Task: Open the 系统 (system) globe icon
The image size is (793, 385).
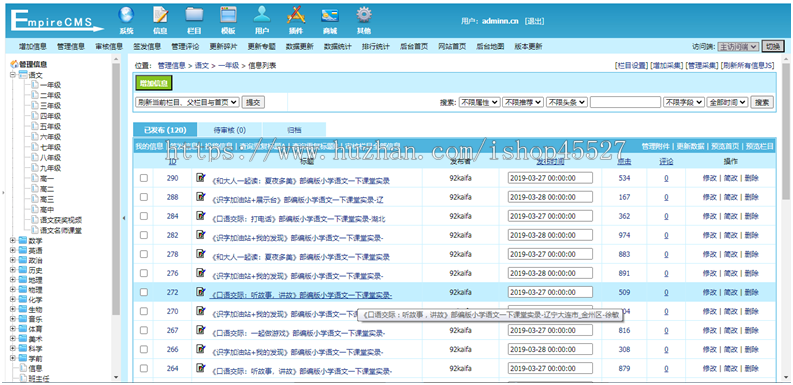Action: coord(126,15)
